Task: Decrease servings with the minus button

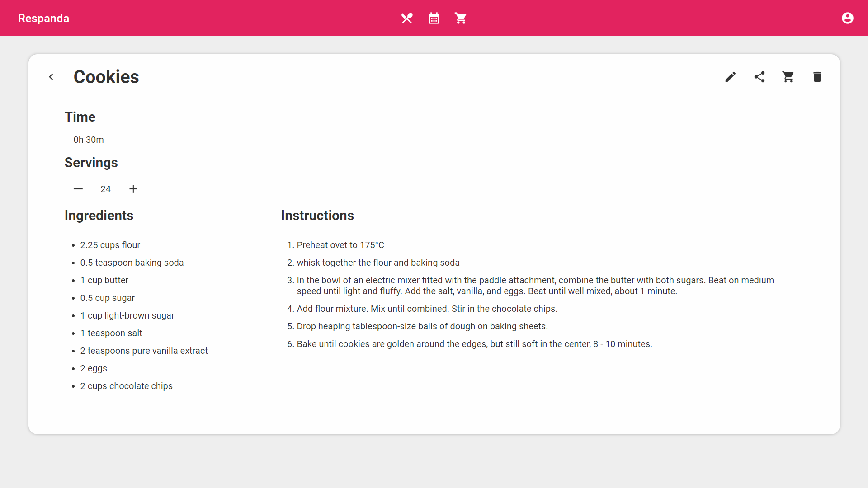Action: tap(78, 189)
